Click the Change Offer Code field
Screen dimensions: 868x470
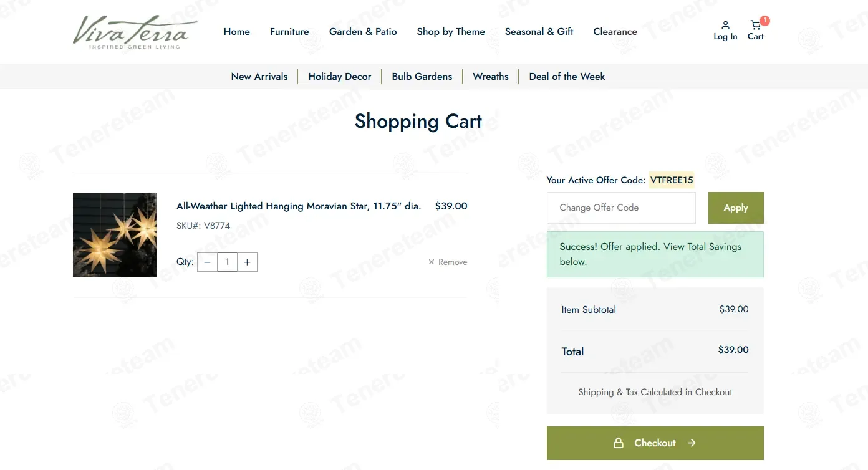(621, 208)
